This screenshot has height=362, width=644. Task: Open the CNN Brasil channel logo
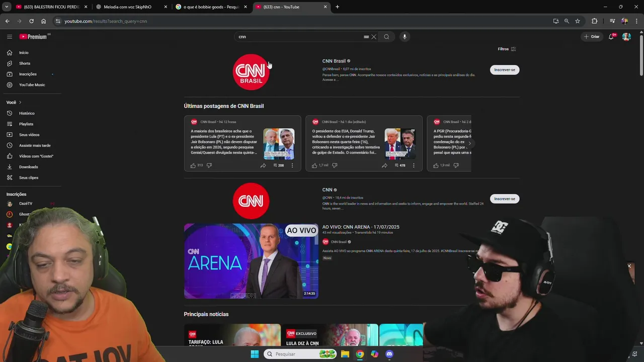tap(251, 72)
